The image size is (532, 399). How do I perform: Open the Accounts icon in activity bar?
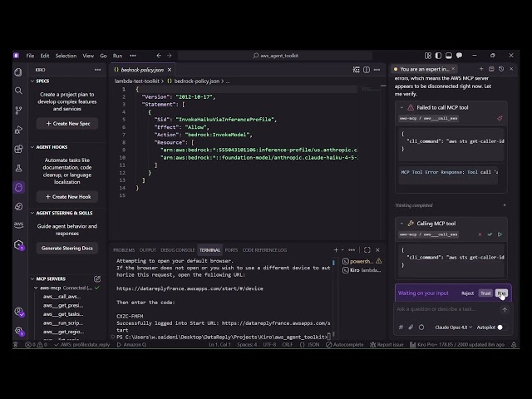[19, 312]
